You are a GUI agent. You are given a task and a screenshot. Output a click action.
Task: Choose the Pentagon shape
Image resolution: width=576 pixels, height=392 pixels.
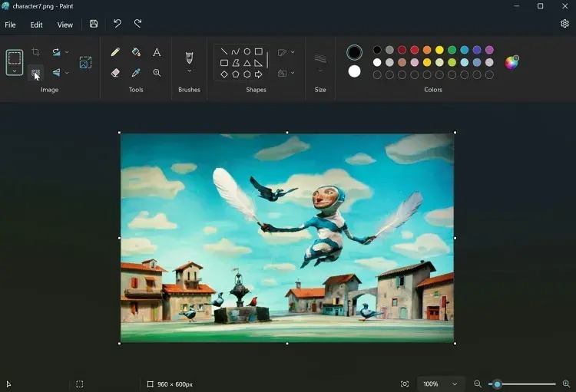[x=236, y=74]
